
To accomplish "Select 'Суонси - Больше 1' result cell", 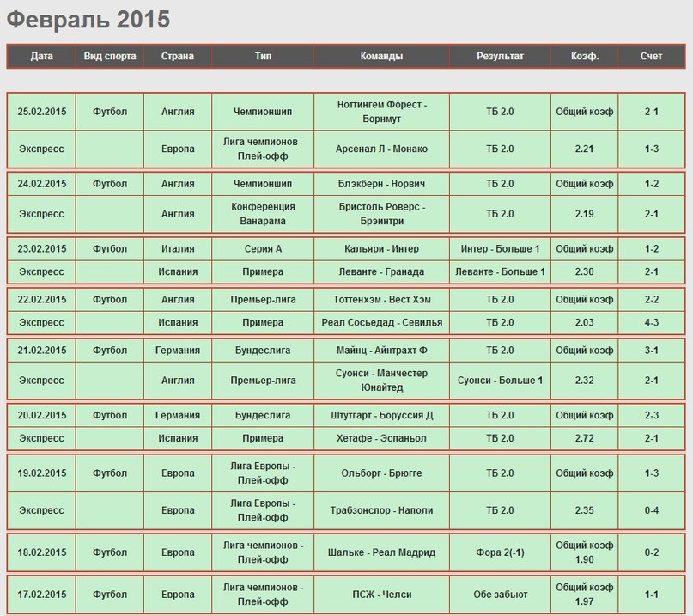I will pyautogui.click(x=500, y=381).
